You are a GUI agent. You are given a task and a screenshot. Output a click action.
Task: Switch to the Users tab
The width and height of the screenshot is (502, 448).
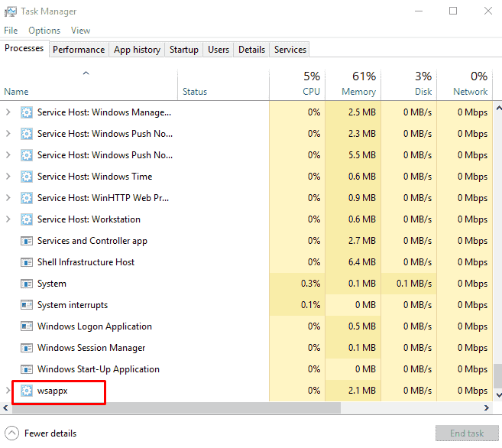click(219, 50)
